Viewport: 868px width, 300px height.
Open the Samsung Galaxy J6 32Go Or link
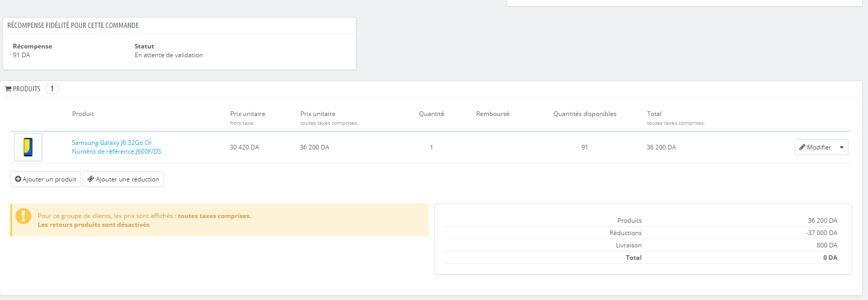point(112,143)
